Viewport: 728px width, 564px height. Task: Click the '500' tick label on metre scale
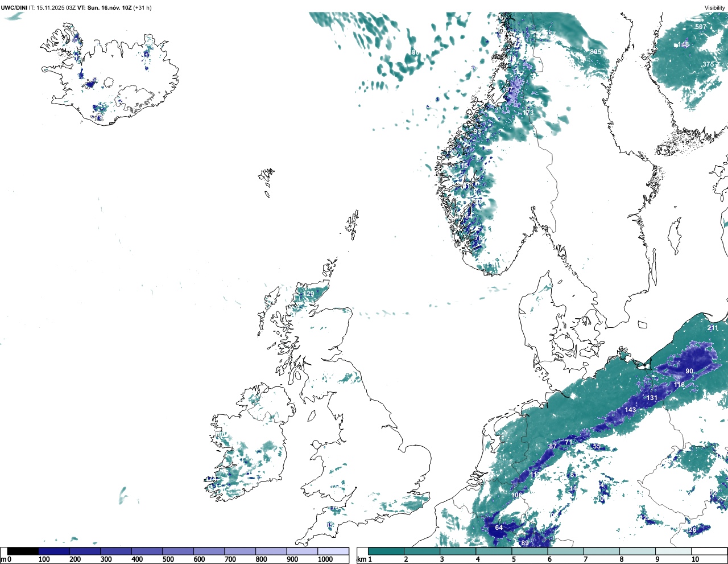(x=167, y=559)
